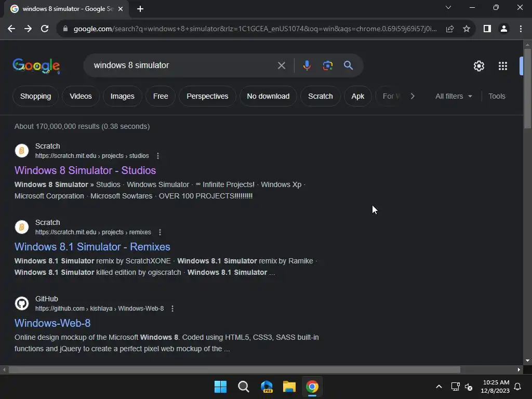Click horizontal scrollbar right arrow
Viewport: 532px width, 399px height.
(x=519, y=370)
